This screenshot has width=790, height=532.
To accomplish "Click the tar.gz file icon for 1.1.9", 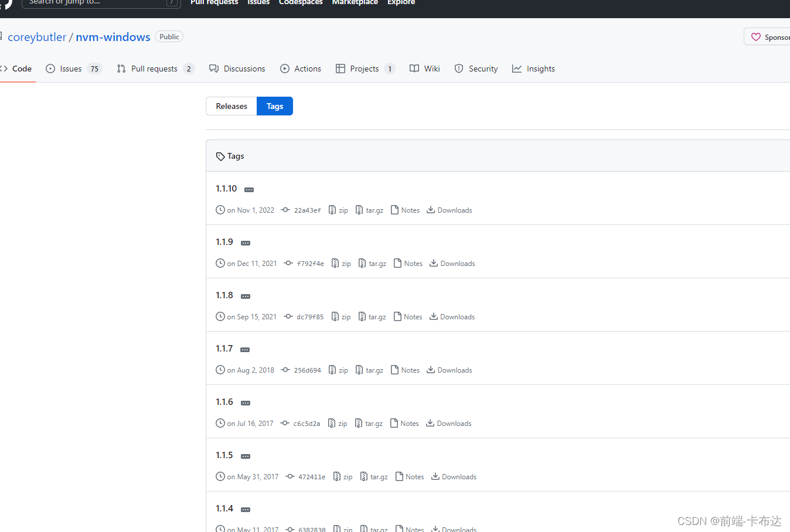I will pos(362,263).
